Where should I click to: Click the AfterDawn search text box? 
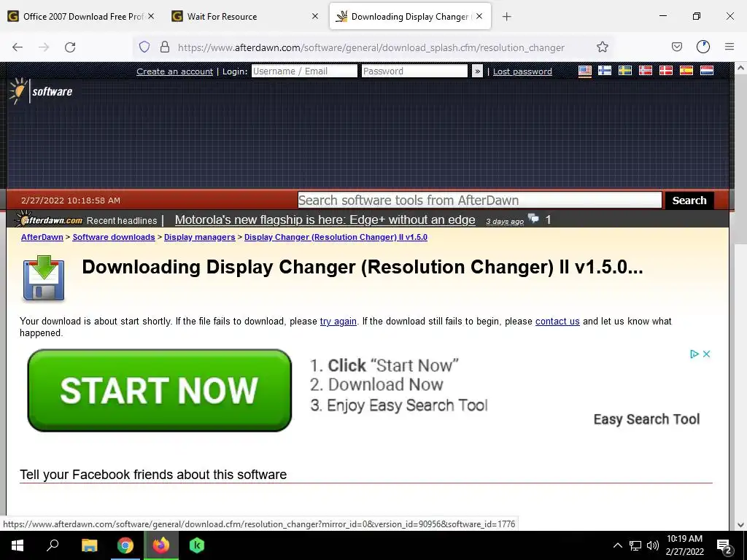480,200
